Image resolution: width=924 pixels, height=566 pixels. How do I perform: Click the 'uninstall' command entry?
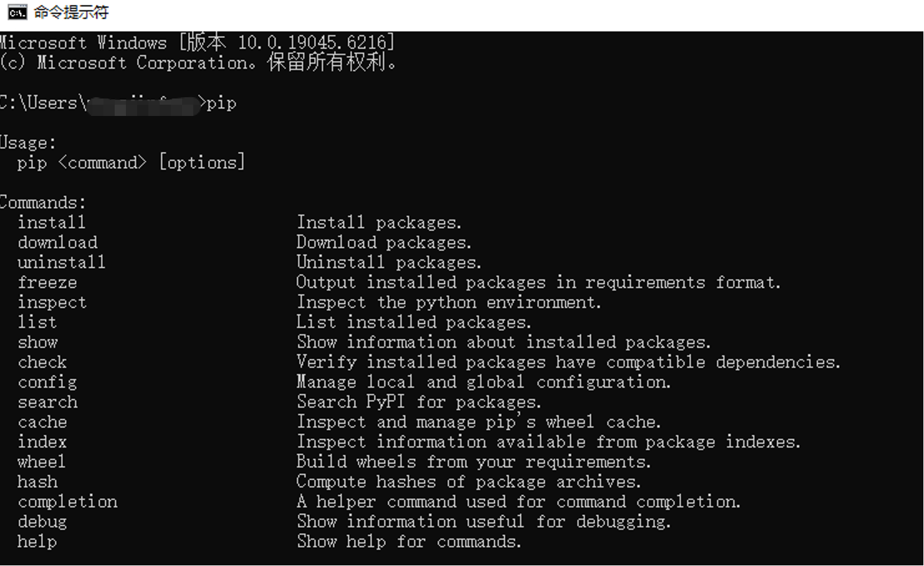[61, 262]
